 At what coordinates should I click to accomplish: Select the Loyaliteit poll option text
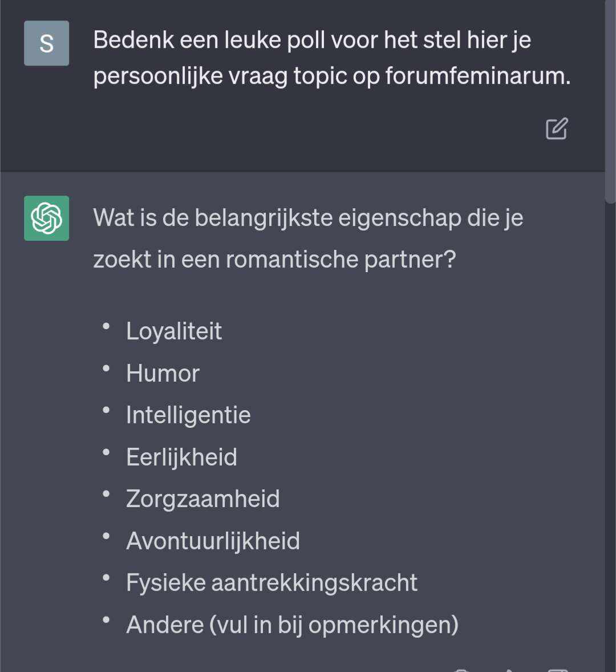(174, 331)
